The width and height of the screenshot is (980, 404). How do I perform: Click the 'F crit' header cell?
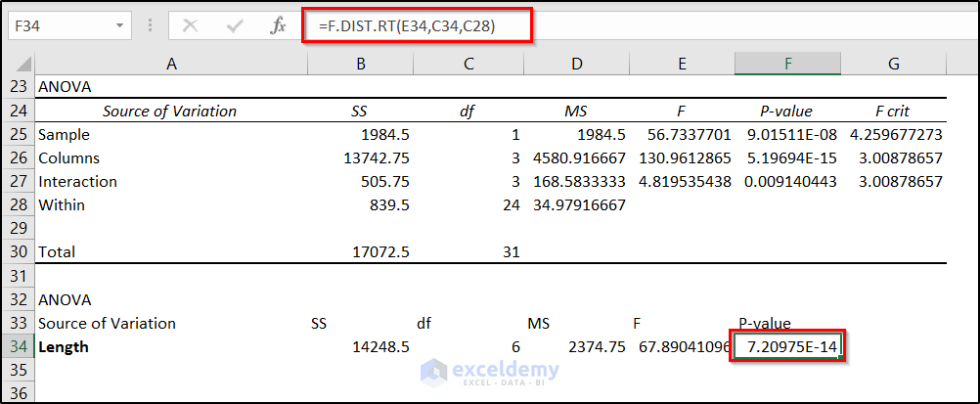[893, 112]
